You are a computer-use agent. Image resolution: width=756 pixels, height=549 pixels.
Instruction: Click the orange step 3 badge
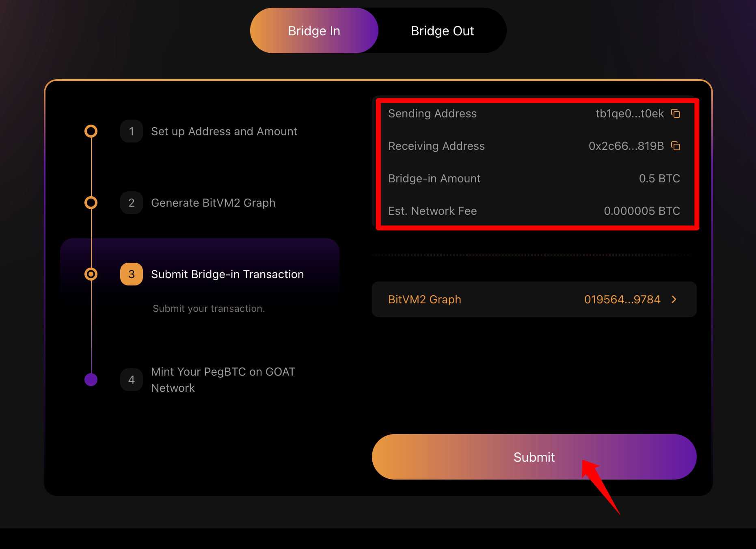click(132, 274)
